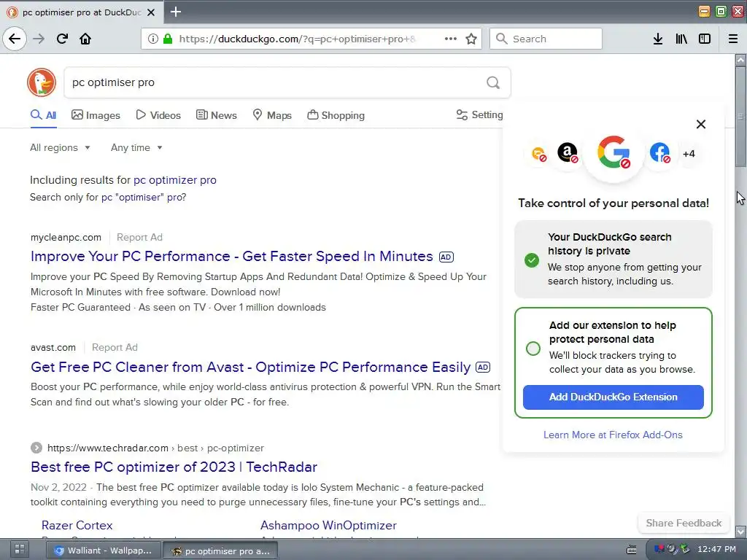This screenshot has height=560, width=747.
Task: Open page actions three-dot menu
Action: pyautogui.click(x=450, y=39)
